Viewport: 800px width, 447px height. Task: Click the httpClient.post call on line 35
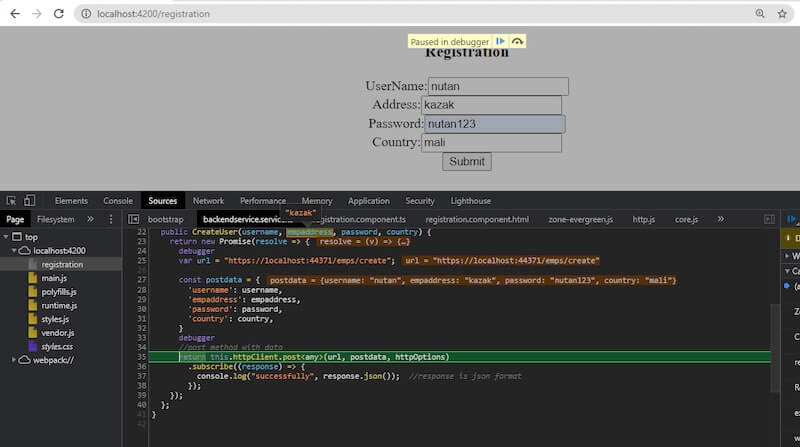click(x=267, y=357)
